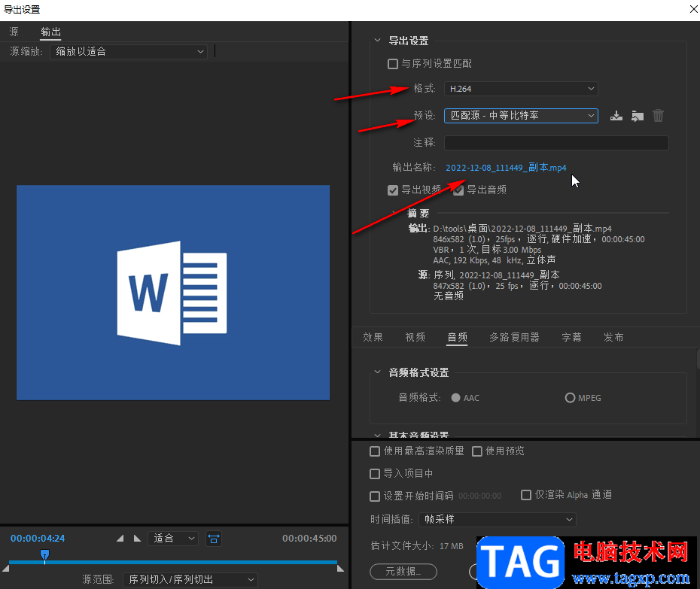Open the 音频 tab

click(x=457, y=337)
